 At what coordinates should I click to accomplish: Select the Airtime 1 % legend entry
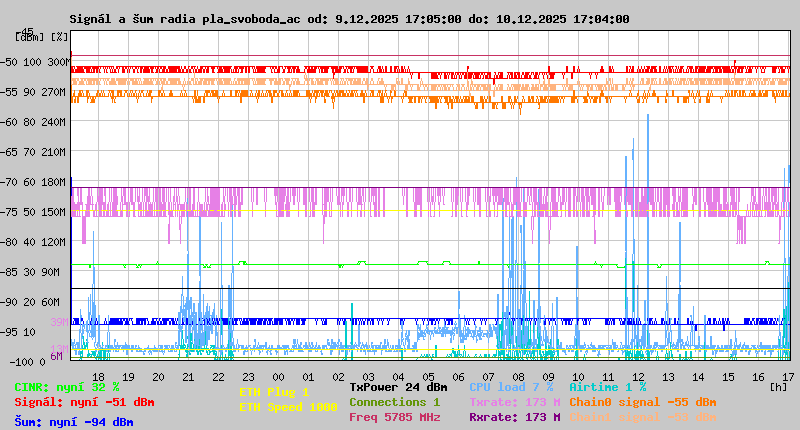click(x=607, y=387)
